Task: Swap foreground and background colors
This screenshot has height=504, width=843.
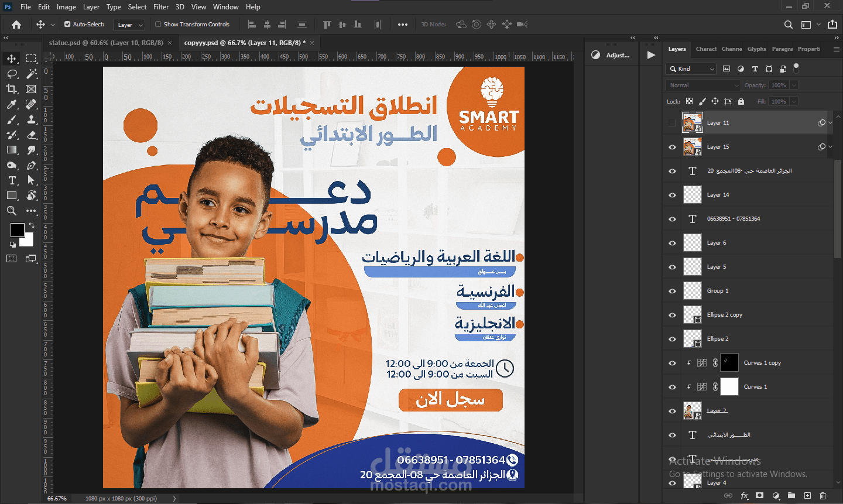Action: pyautogui.click(x=32, y=225)
